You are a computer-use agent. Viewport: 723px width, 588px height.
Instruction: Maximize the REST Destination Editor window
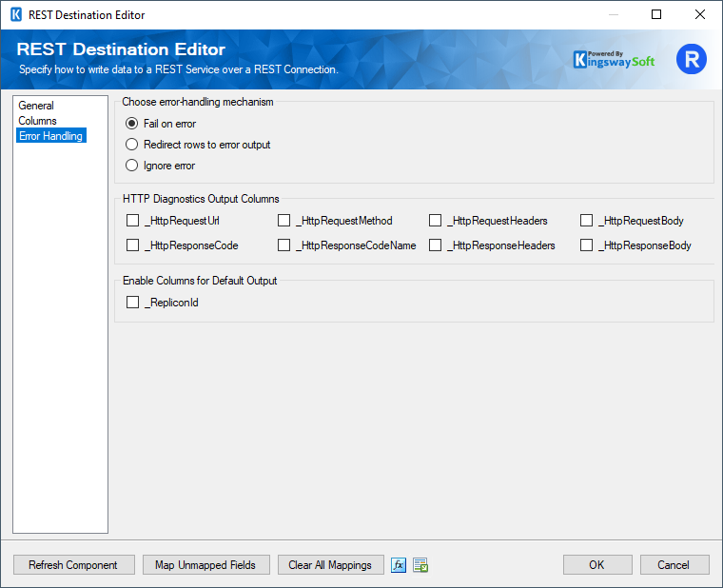tap(656, 15)
